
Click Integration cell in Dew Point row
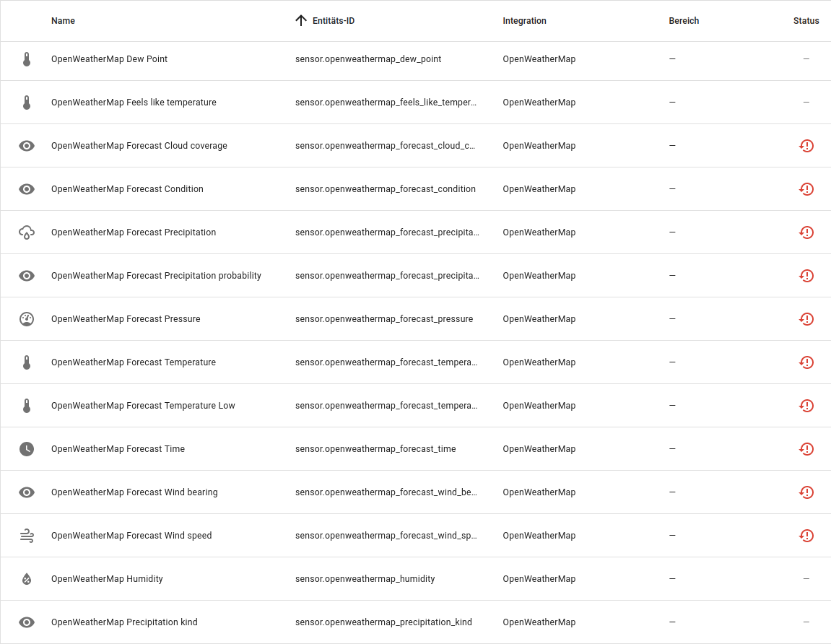point(539,58)
